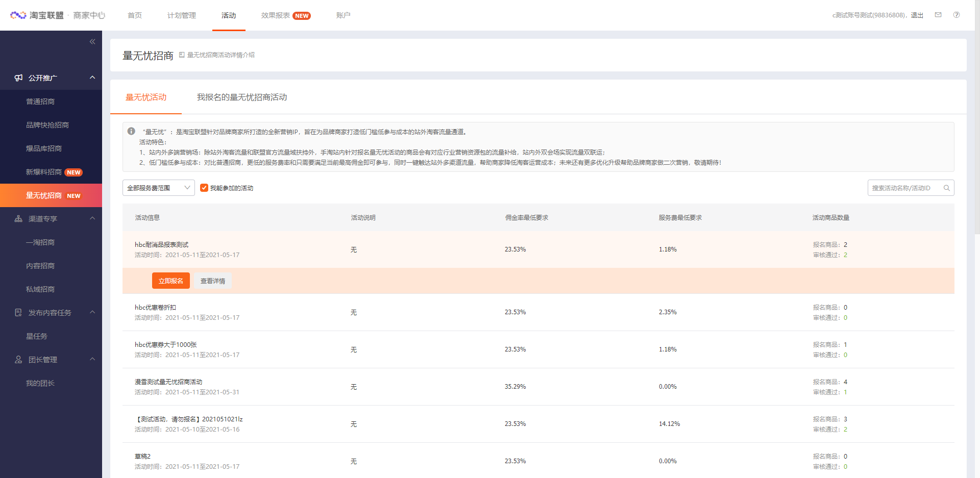
Task: Click the document icon beside 活动详情介绍
Action: coord(182,55)
